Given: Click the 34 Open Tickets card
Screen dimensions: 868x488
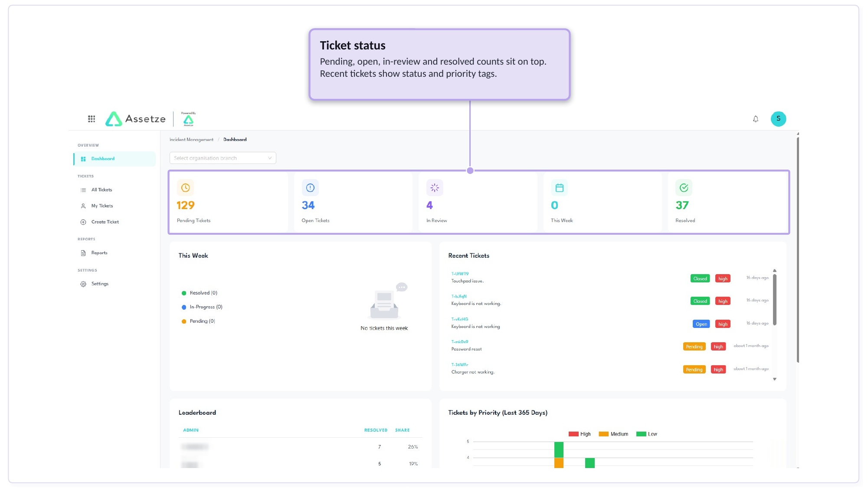Looking at the screenshot, I should coord(353,202).
